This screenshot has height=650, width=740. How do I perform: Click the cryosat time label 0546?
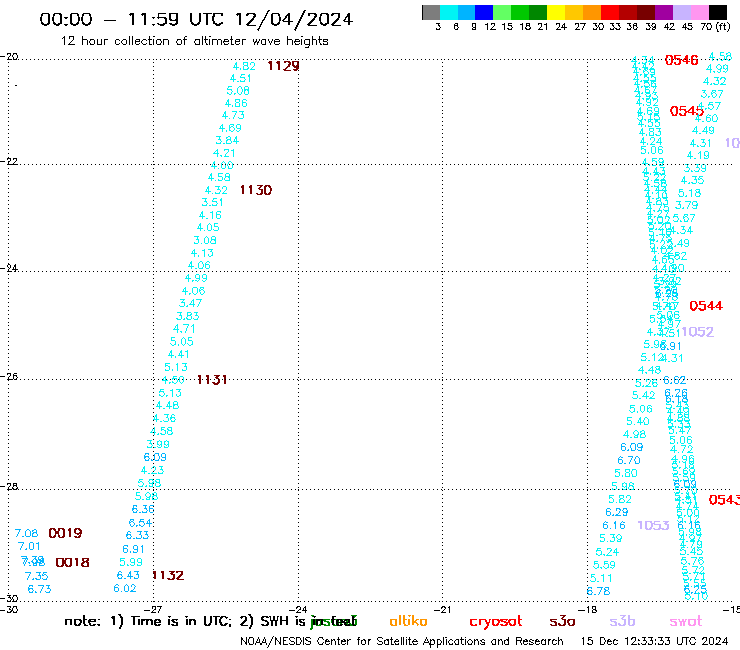coord(681,60)
